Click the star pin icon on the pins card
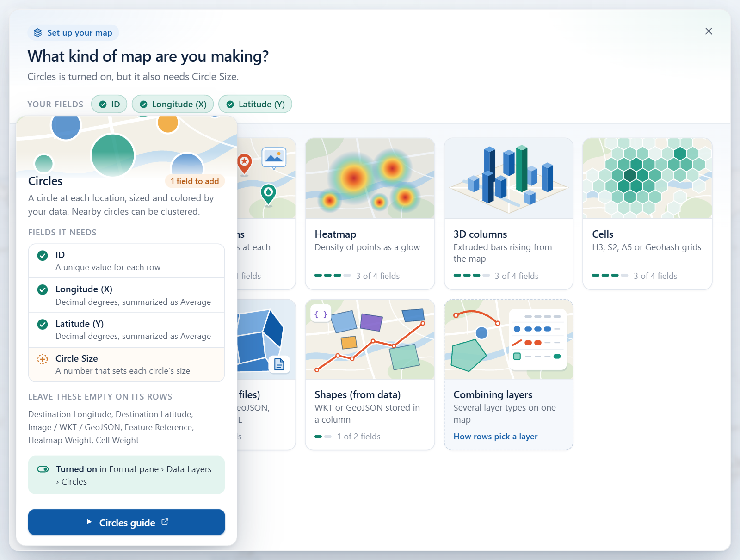 [244, 164]
